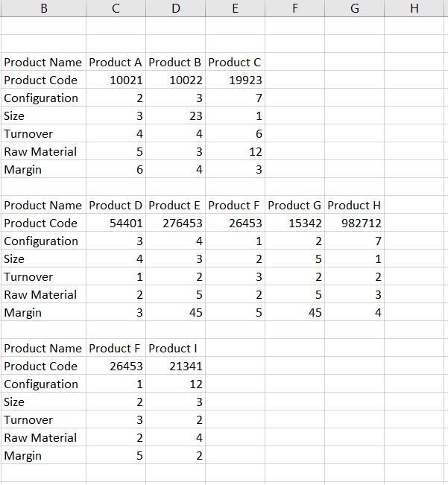Select the Product H heading cell
The width and height of the screenshot is (448, 485).
[354, 205]
